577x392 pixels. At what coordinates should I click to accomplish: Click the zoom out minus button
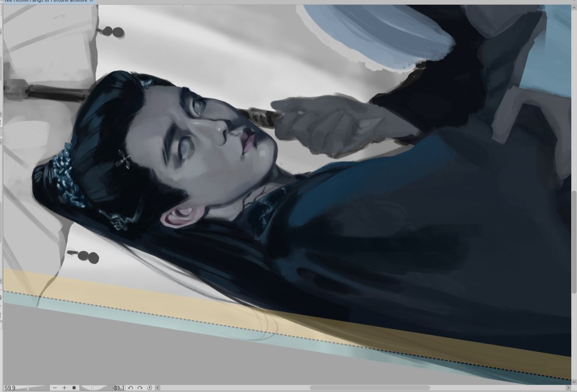55,388
